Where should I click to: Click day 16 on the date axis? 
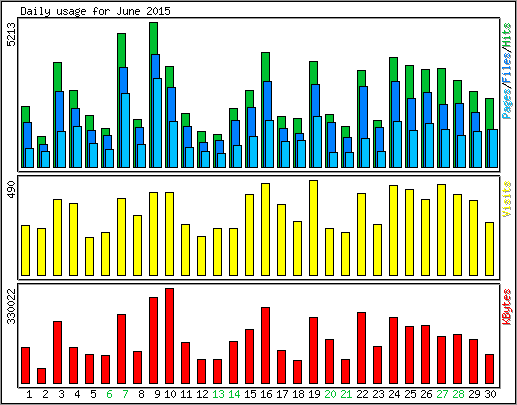click(266, 394)
